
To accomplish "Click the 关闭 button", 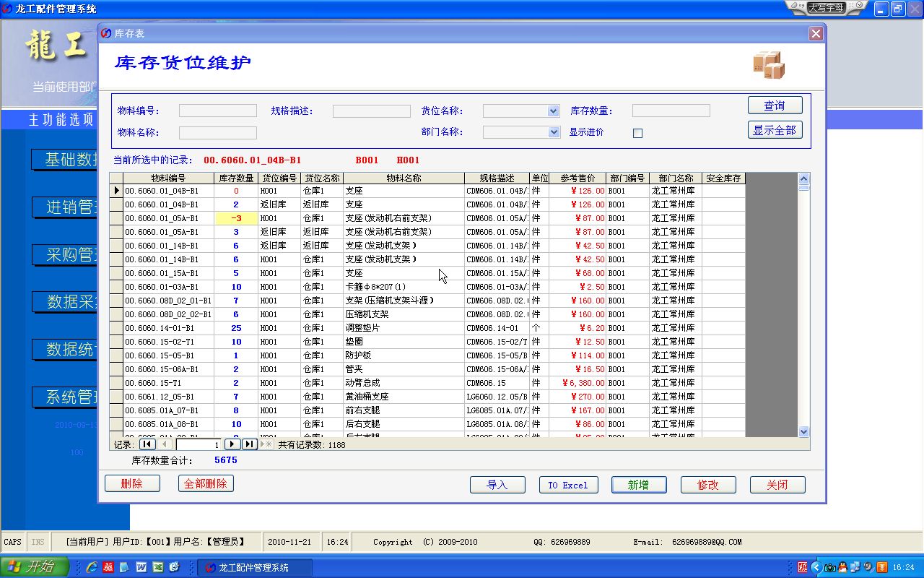I will coord(777,485).
